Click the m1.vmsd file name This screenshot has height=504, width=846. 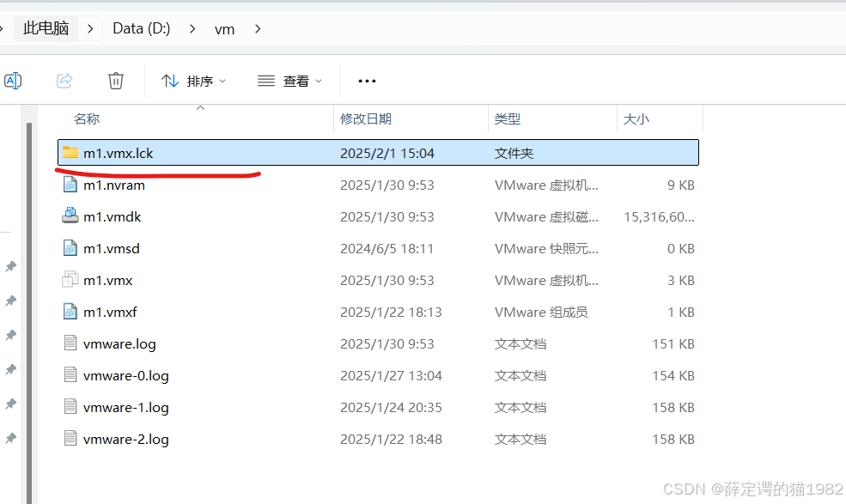tap(111, 249)
